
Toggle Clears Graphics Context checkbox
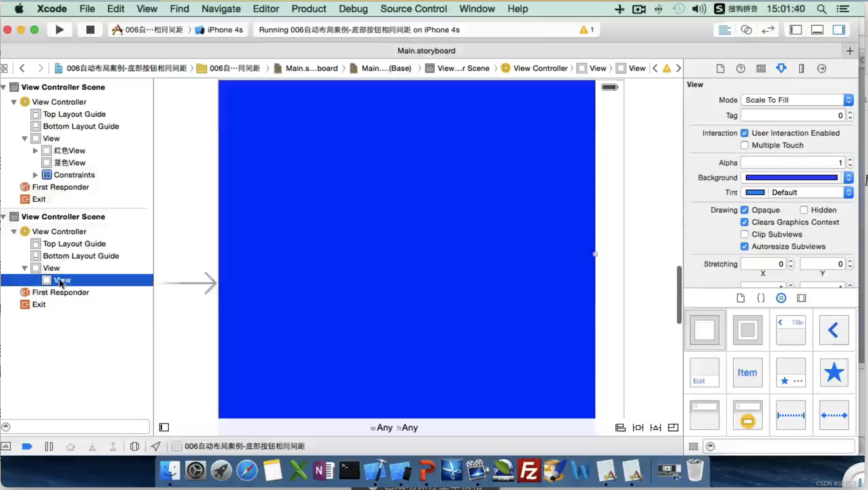[x=744, y=222]
